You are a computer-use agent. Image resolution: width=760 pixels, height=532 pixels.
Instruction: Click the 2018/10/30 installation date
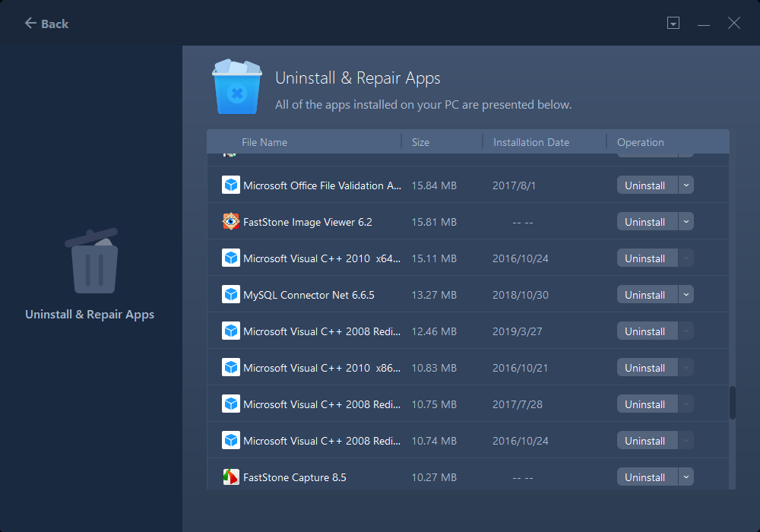coord(521,295)
